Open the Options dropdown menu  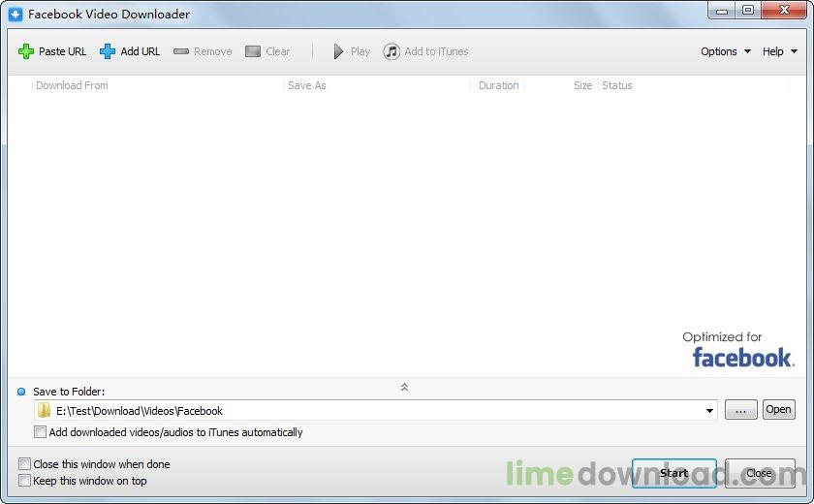726,51
